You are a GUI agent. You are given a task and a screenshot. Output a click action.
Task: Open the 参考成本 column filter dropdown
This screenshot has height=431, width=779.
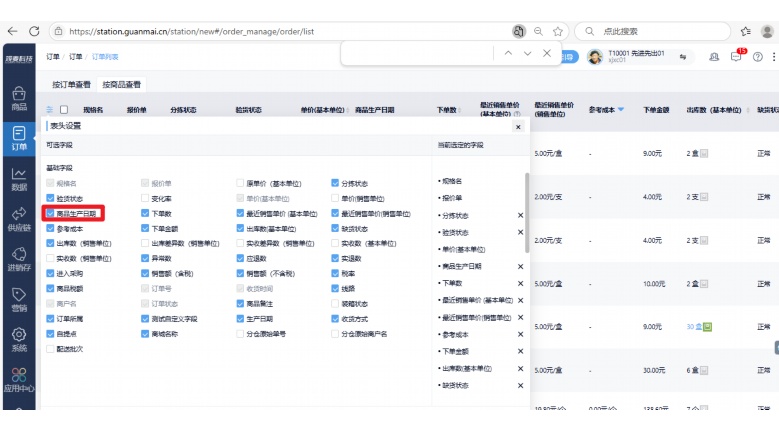tap(621, 110)
